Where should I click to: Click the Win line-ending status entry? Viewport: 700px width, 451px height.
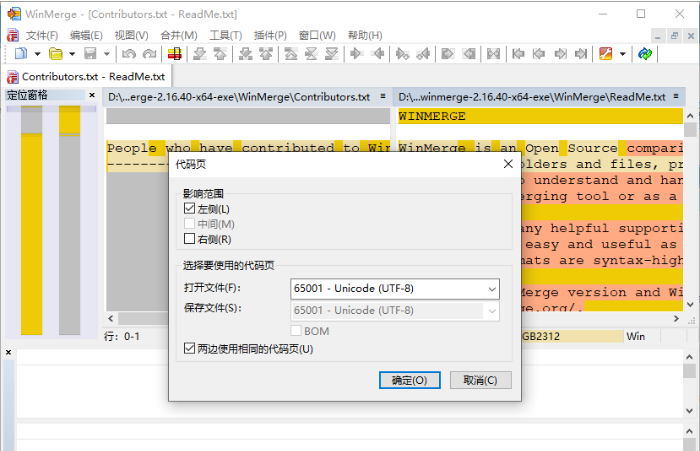click(x=636, y=336)
